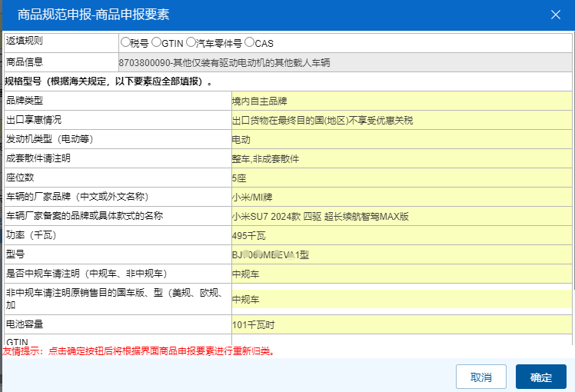Edit the 是否中规车 field value
The image size is (575, 392).
(x=401, y=274)
